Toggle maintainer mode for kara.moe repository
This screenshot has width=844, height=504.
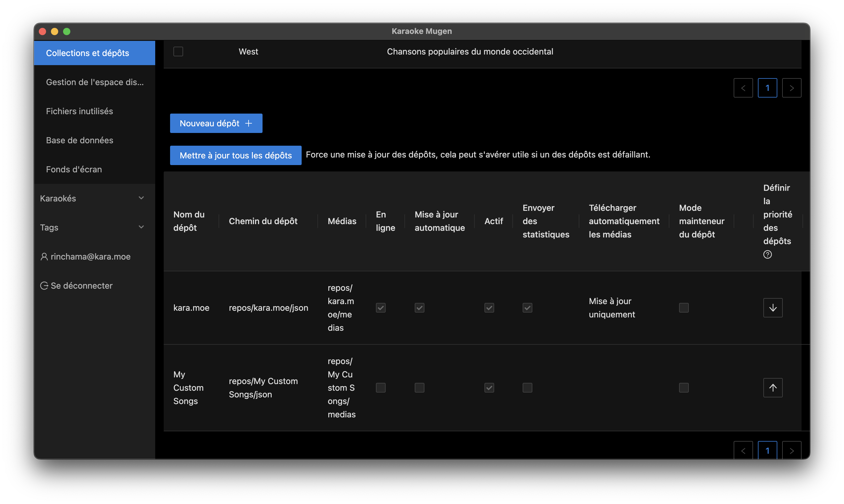[x=684, y=308]
